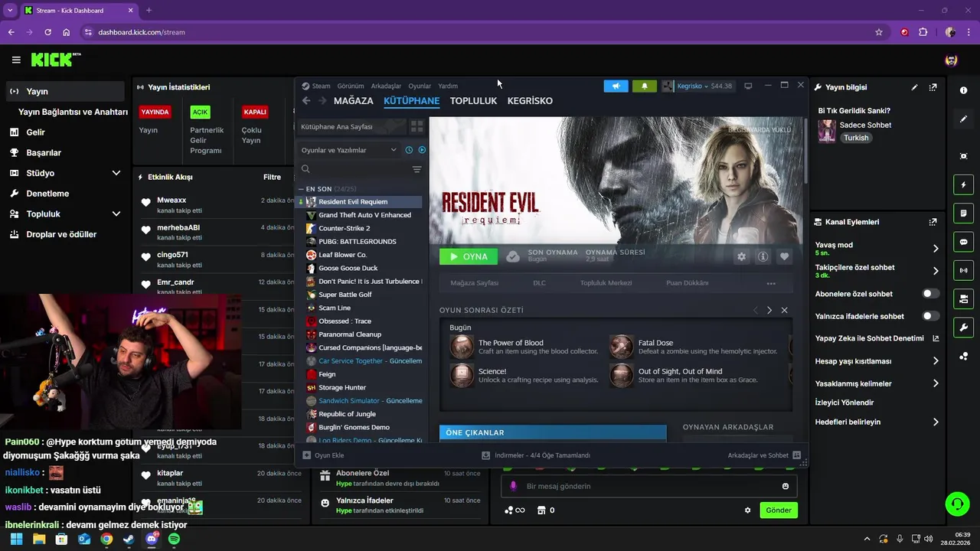This screenshot has width=980, height=551.
Task: Open the DLC tab for the game
Action: 539,283
